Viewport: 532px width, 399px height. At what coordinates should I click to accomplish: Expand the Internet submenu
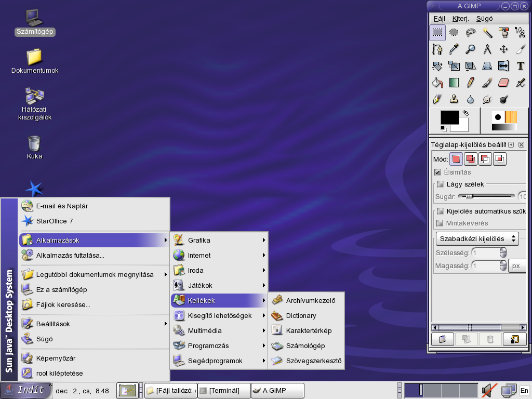219,255
